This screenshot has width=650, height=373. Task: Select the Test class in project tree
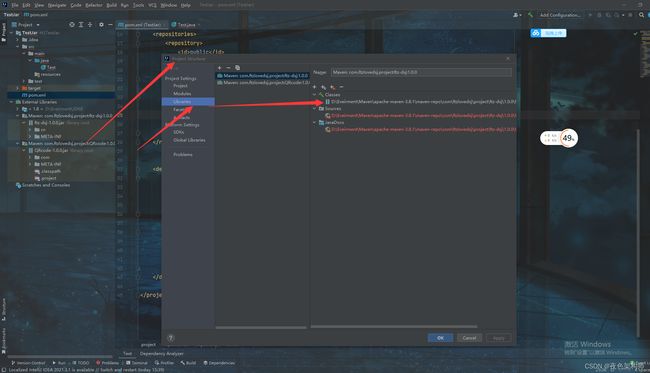click(x=48, y=68)
